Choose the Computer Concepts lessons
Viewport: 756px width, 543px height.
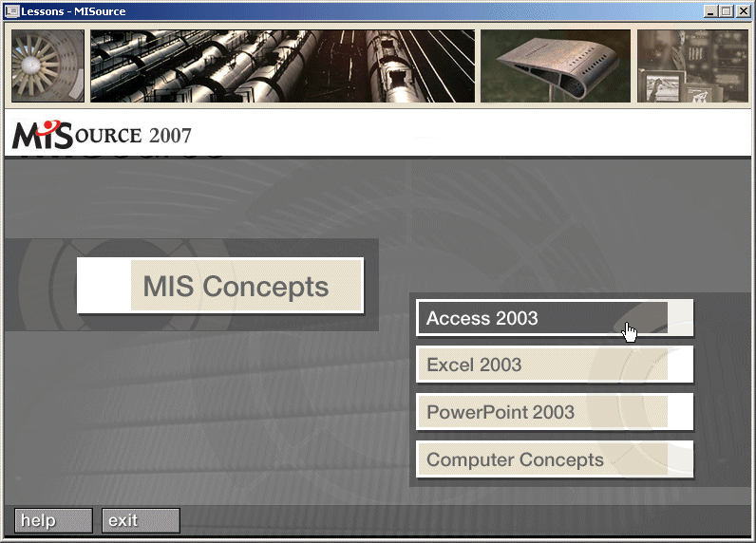point(555,459)
